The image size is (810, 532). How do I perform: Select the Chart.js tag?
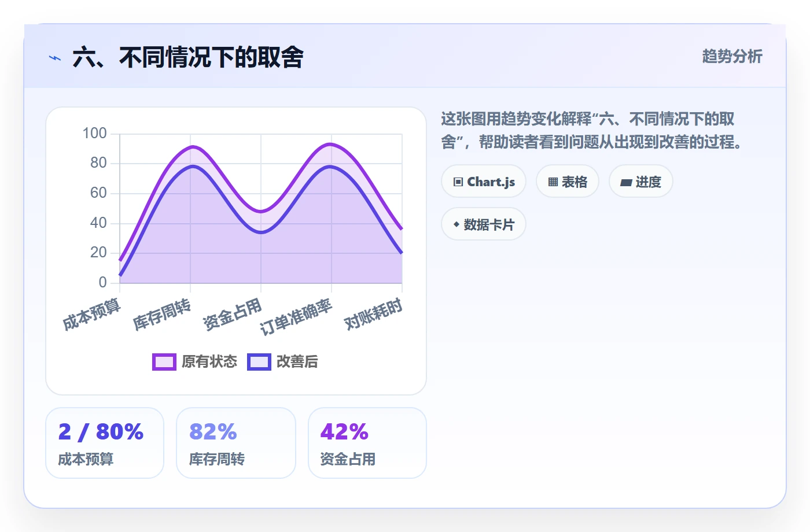click(x=484, y=182)
